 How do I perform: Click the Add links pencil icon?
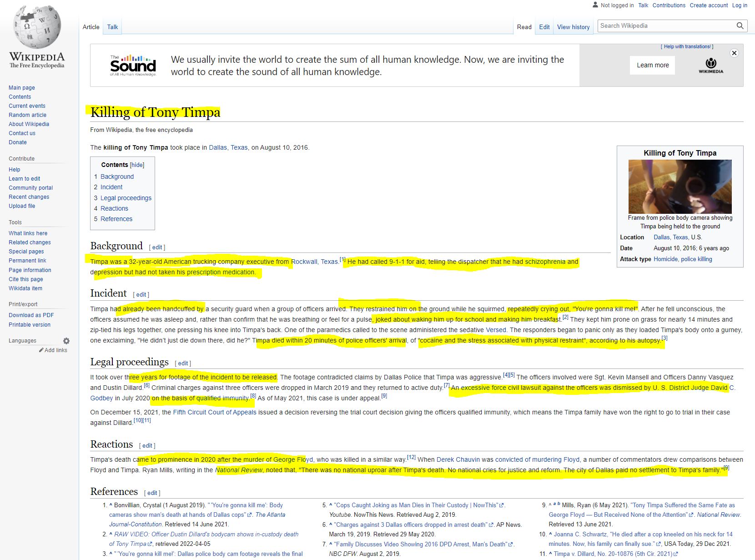click(x=41, y=350)
